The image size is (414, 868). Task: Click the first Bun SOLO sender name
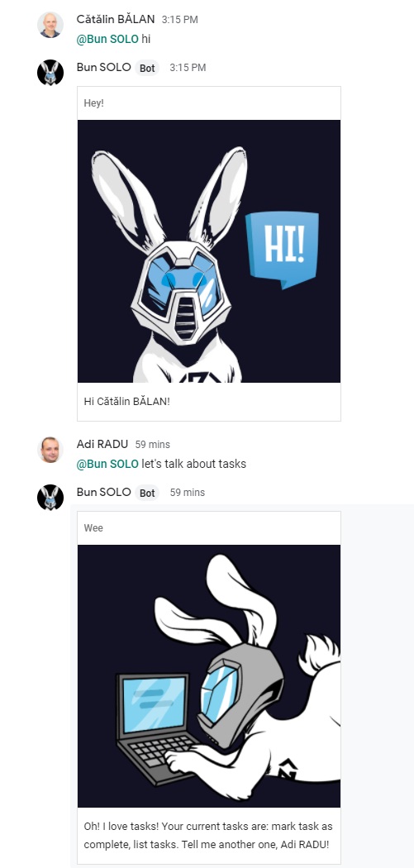click(103, 68)
